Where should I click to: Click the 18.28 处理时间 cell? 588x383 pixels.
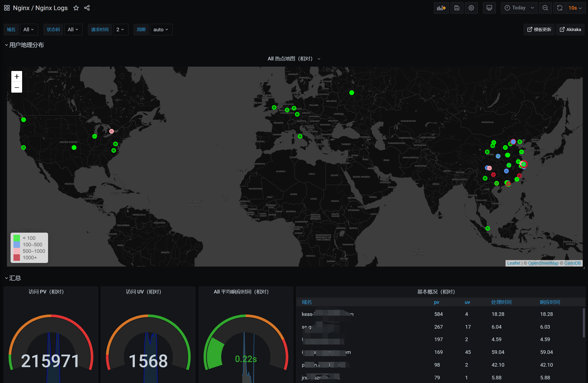click(x=498, y=314)
